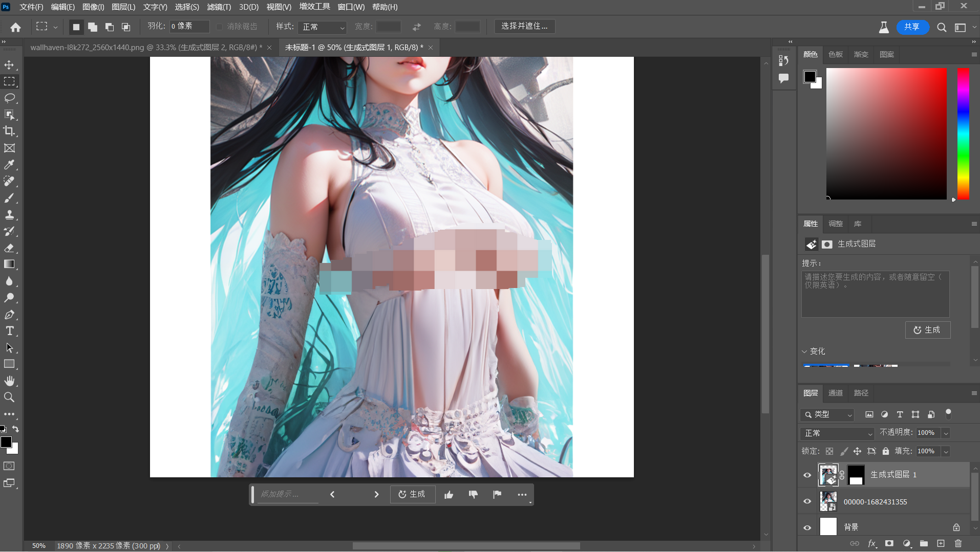The image size is (980, 552).
Task: Click 生成 in the contextual task bar
Action: click(x=412, y=494)
